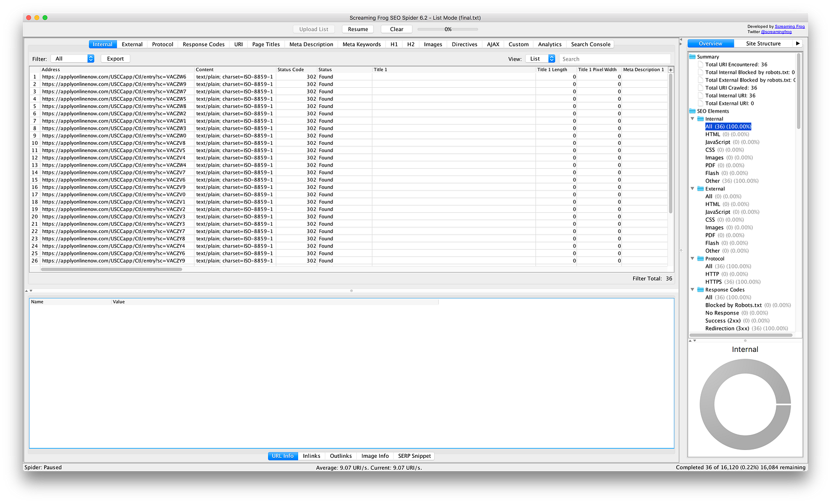Open the Meta Description tab
The image size is (831, 504).
coord(311,44)
